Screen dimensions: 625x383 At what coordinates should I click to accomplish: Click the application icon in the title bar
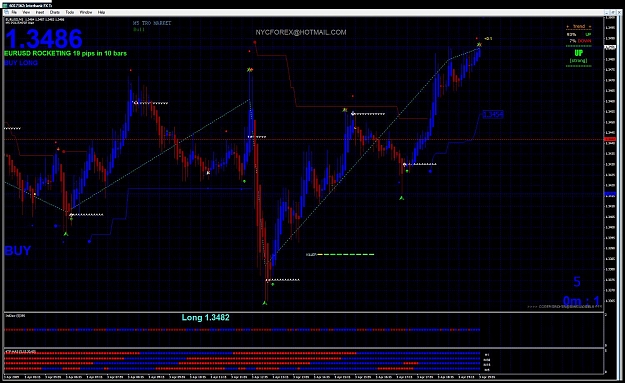coord(5,5)
